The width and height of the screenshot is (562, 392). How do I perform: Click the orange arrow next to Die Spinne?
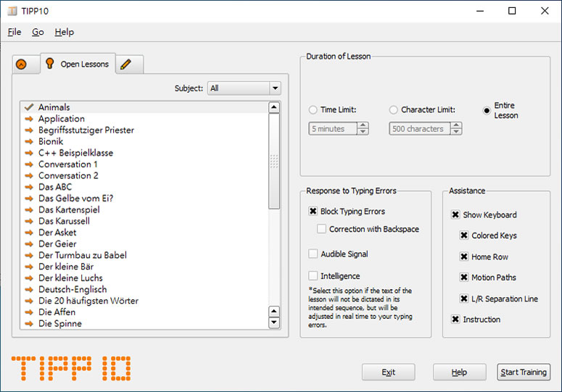click(x=29, y=324)
